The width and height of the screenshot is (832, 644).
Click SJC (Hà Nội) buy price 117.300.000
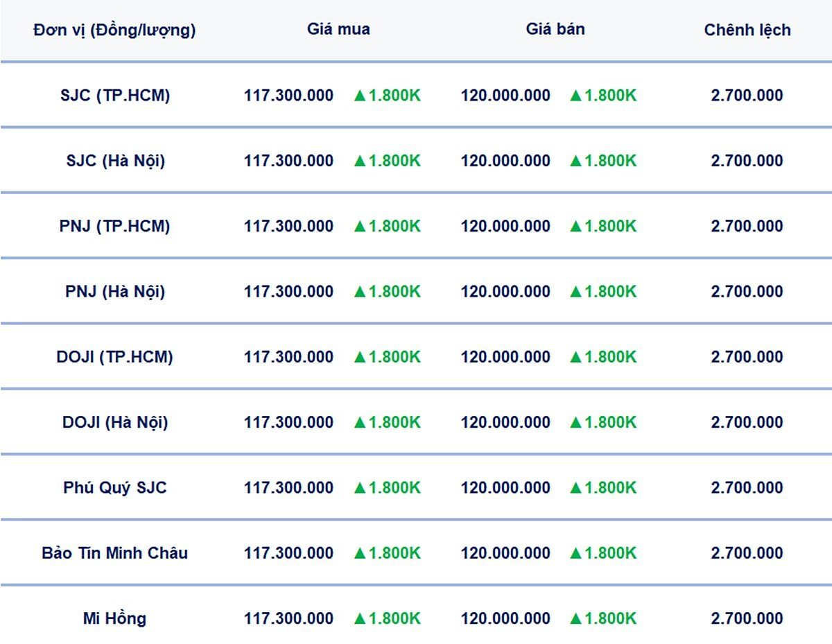tap(288, 161)
